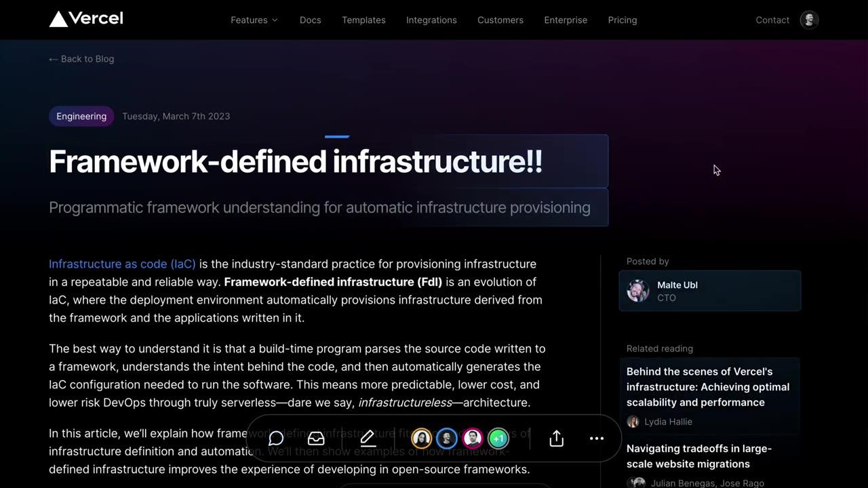Image resolution: width=868 pixels, height=488 pixels.
Task: Switch to the Pricing navigation item
Action: coord(622,20)
